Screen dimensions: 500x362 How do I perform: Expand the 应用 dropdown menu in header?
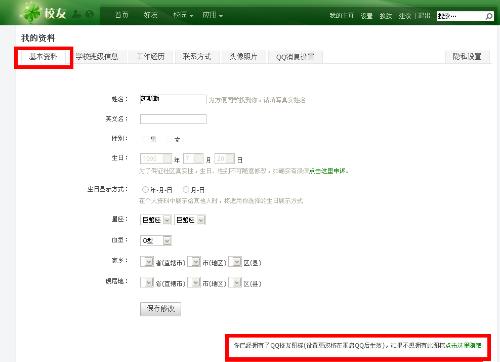coord(212,15)
